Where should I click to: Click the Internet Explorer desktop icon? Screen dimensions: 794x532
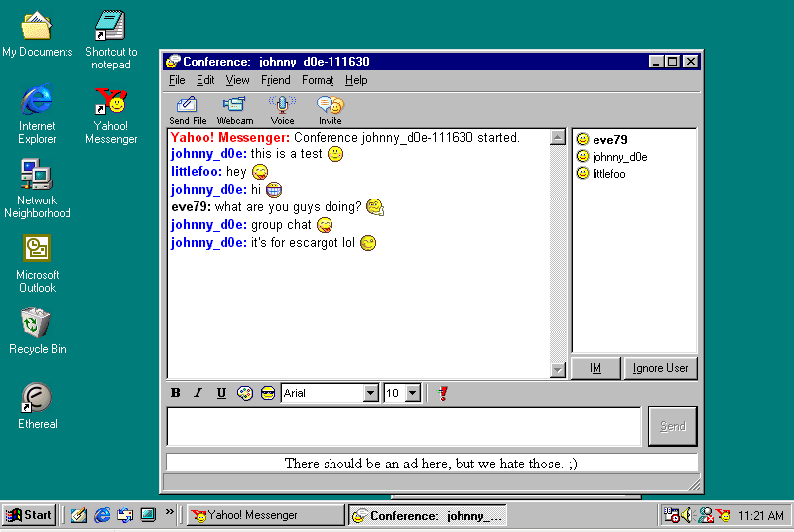(x=37, y=114)
